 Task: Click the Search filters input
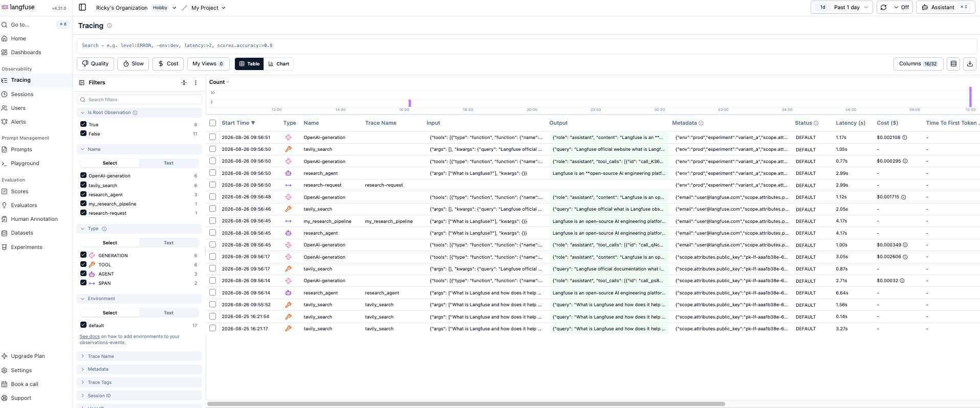point(140,100)
